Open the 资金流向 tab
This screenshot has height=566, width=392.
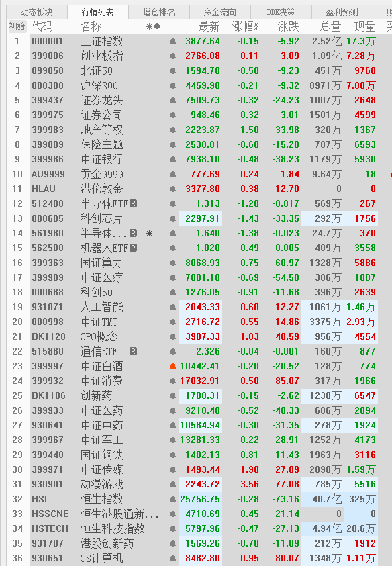pos(219,12)
